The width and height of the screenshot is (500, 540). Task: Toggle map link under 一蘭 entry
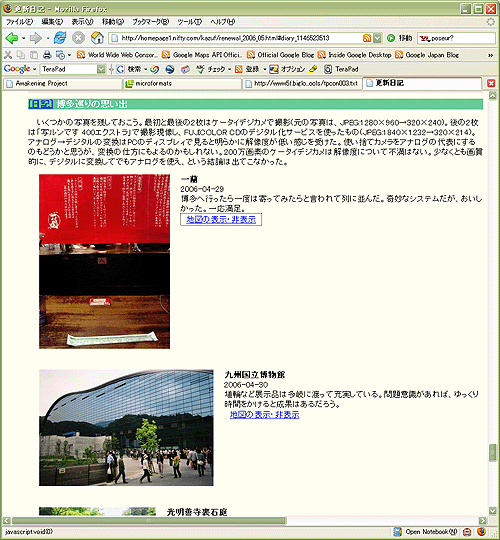coord(221,219)
